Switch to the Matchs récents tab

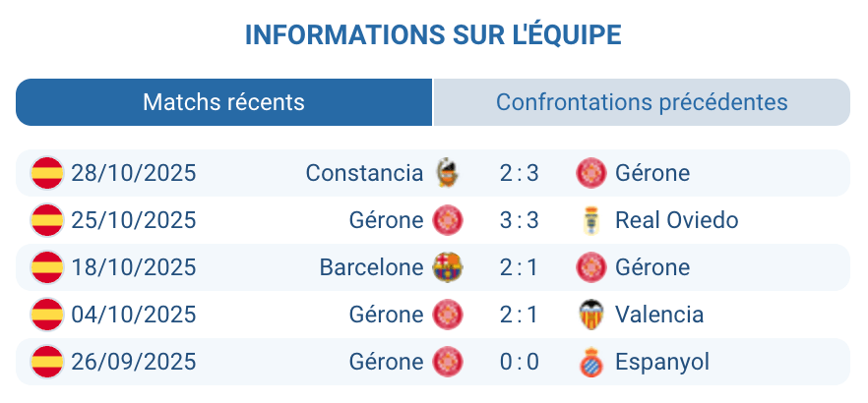click(x=223, y=102)
